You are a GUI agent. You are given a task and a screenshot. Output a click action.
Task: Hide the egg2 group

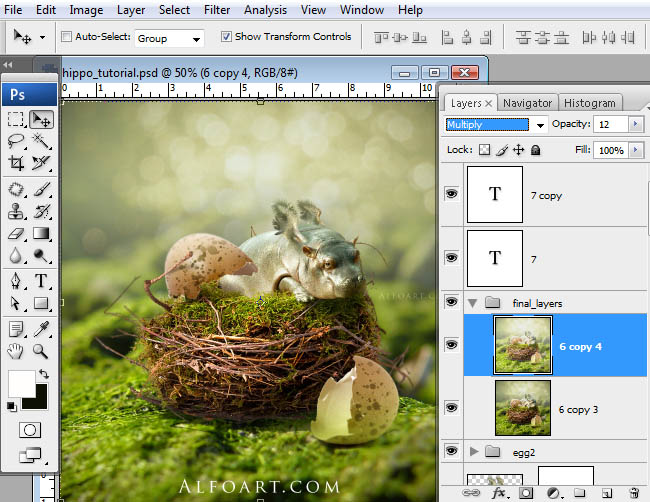451,451
